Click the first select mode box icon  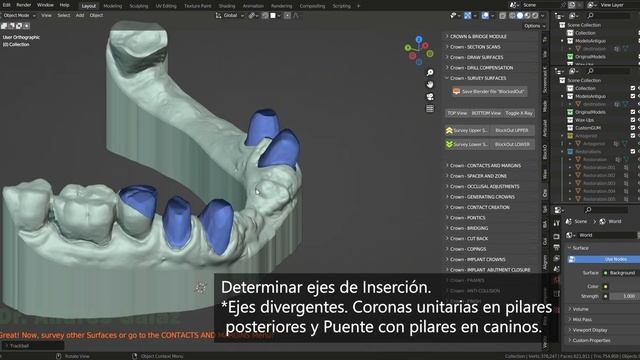[4, 26]
